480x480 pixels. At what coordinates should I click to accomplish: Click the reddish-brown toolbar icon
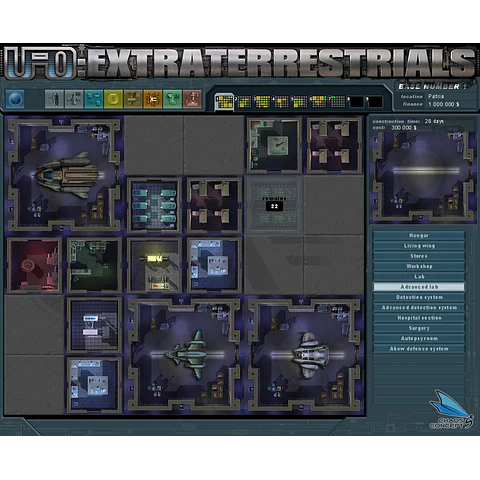[x=192, y=99]
